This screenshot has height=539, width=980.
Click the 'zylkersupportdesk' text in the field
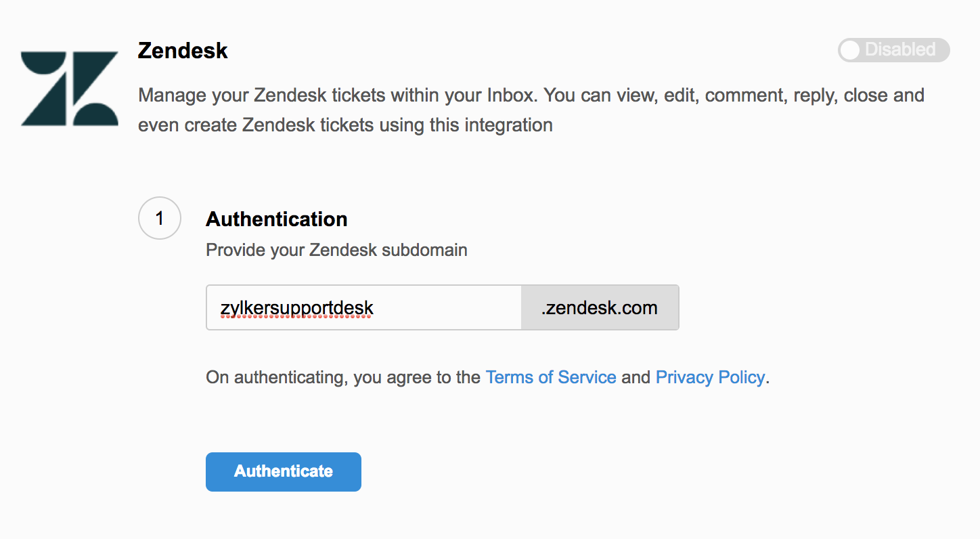297,309
